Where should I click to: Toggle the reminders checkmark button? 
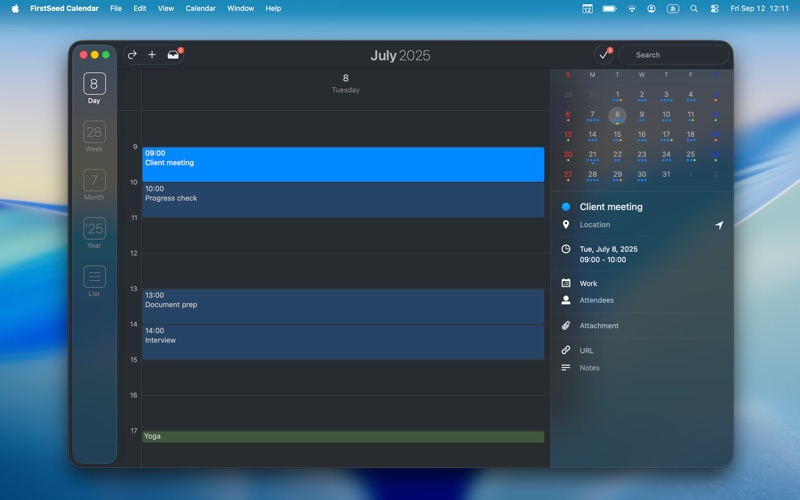pos(603,55)
